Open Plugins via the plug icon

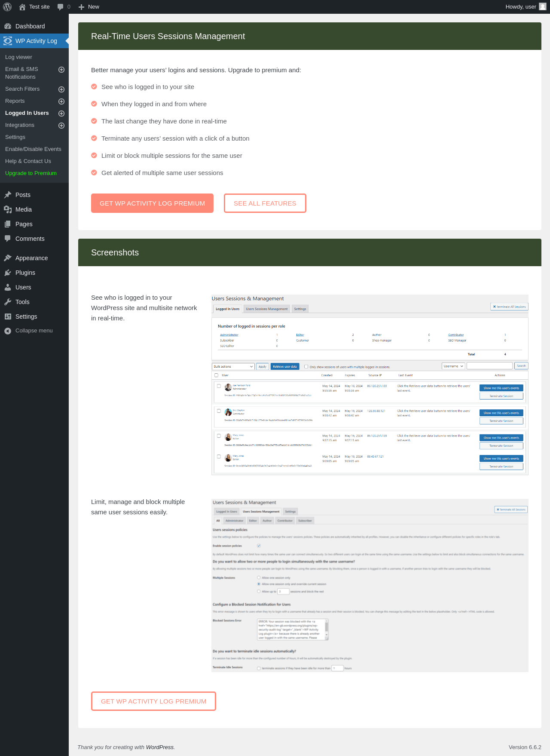[x=8, y=273]
